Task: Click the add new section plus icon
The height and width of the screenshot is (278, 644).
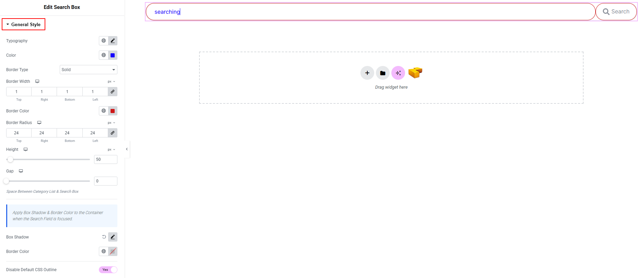Action: 367,73
